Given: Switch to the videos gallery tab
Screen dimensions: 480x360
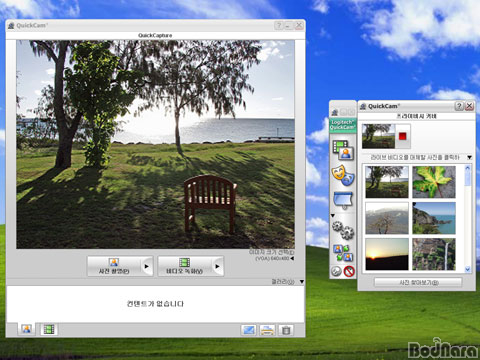Looking at the screenshot, I should pyautogui.click(x=49, y=329).
